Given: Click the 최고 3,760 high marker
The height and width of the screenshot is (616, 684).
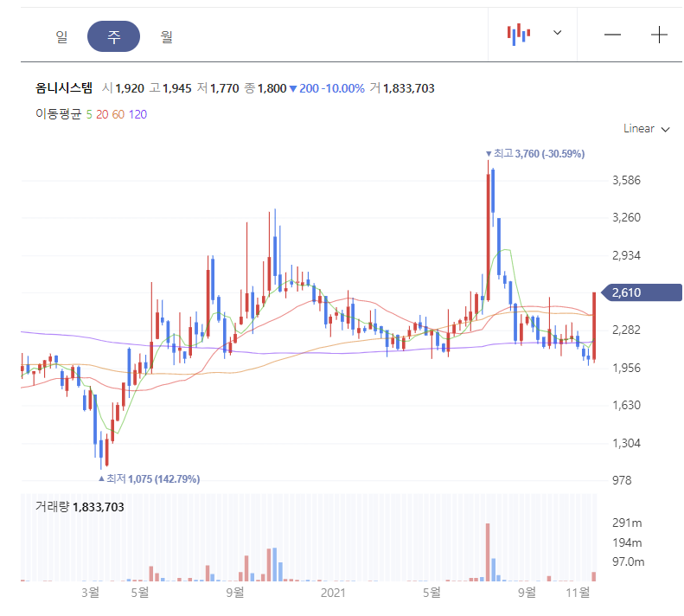Looking at the screenshot, I should point(535,154).
